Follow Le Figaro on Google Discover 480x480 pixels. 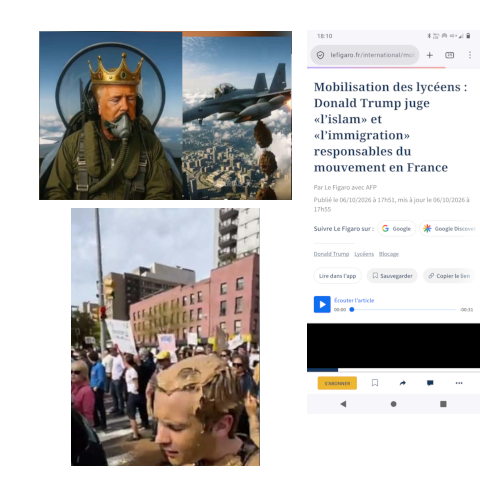click(x=450, y=229)
